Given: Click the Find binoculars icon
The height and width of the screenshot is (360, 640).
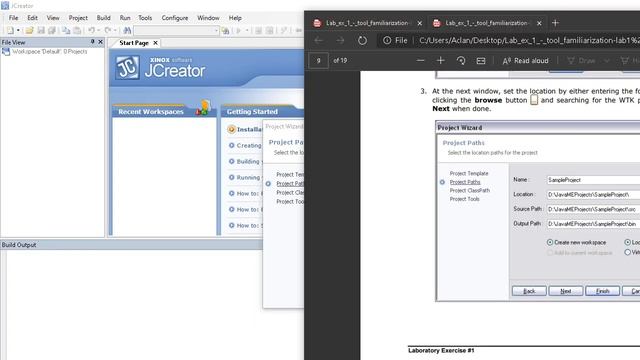Looking at the screenshot, I should pyautogui.click(x=127, y=31).
